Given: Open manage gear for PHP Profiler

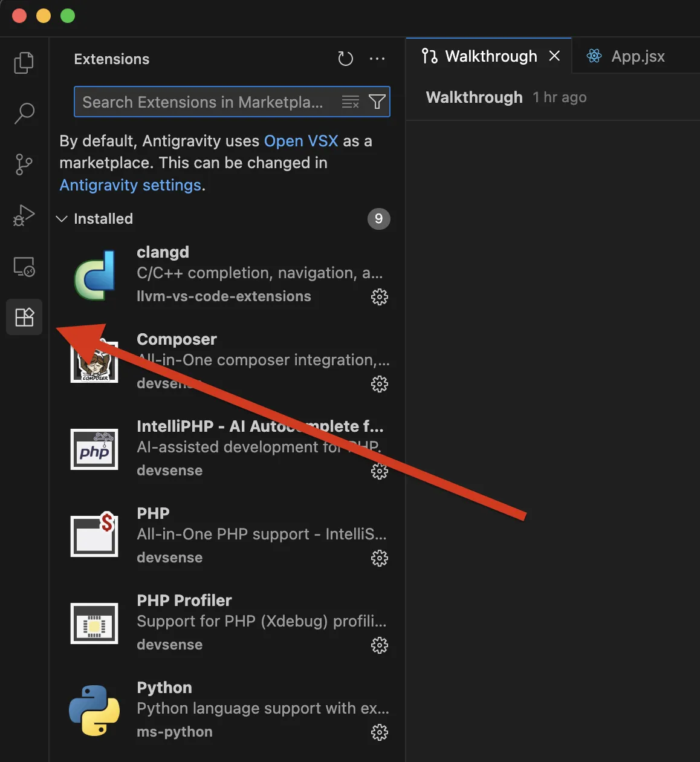Looking at the screenshot, I should pyautogui.click(x=379, y=645).
